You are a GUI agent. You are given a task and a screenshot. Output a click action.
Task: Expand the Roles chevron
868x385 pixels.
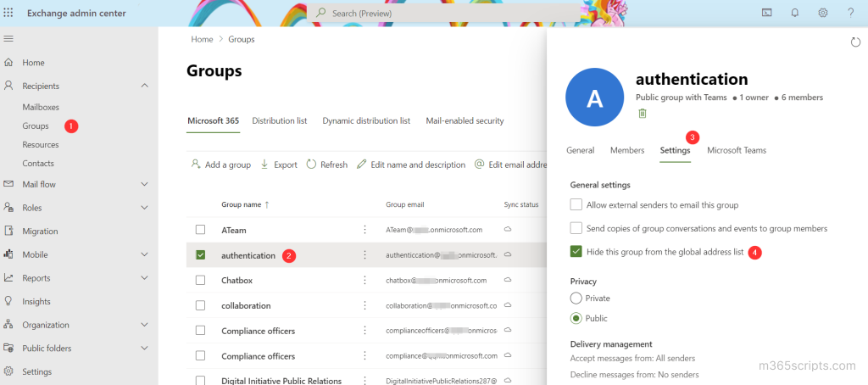(144, 208)
